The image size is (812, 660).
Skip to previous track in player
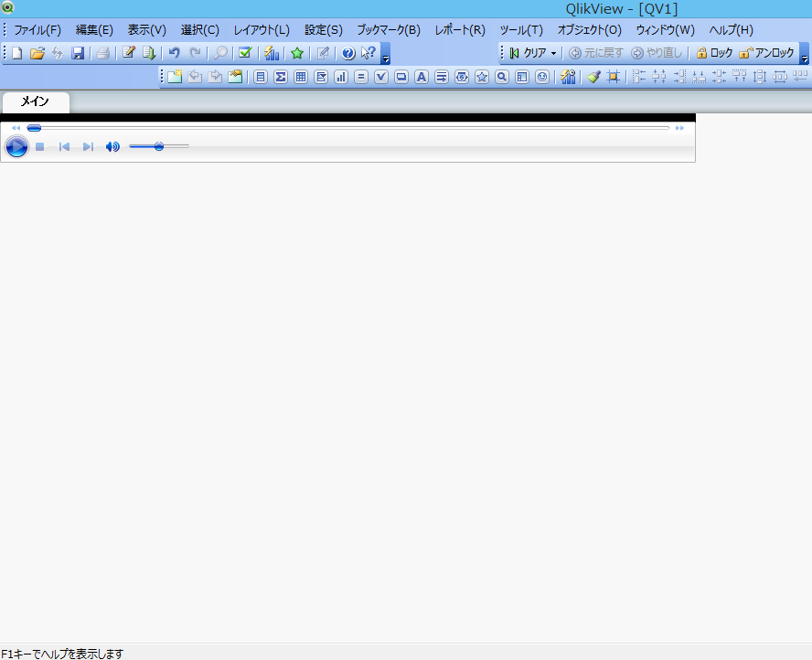pyautogui.click(x=64, y=147)
